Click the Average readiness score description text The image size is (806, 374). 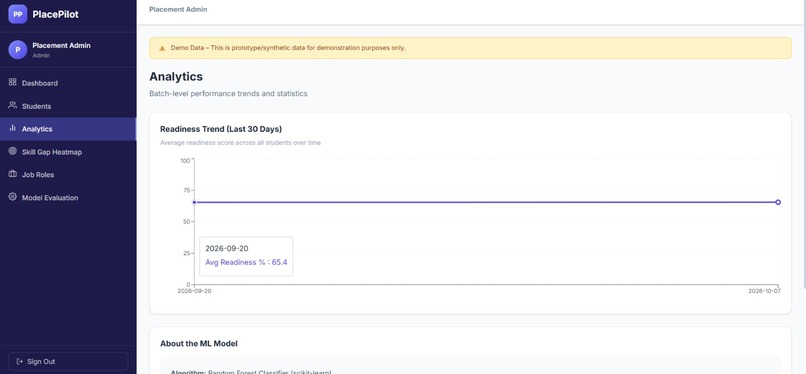click(240, 143)
